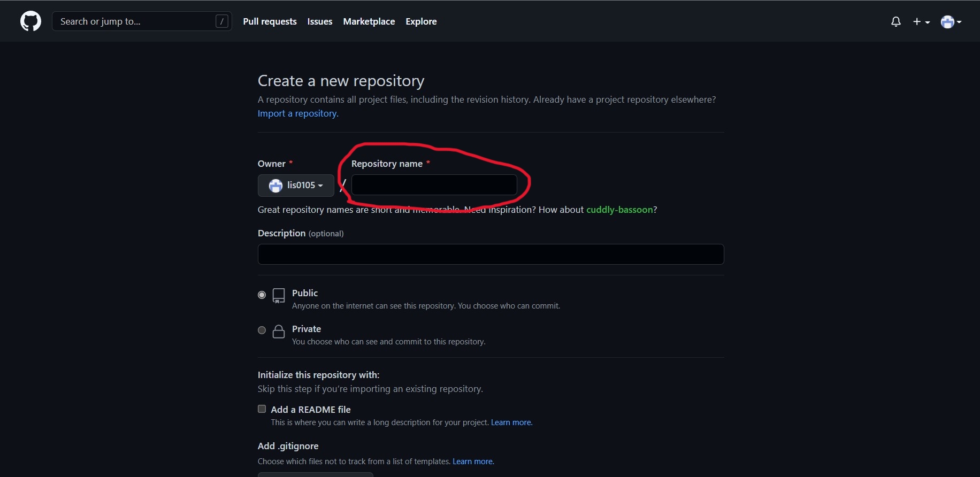980x477 pixels.
Task: Select the Private visibility radio button
Action: pos(262,330)
